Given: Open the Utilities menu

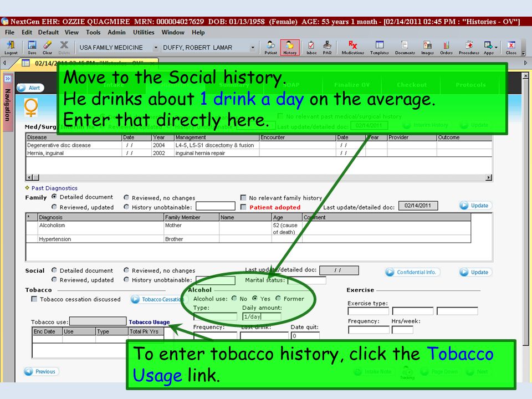Looking at the screenshot, I should [x=144, y=32].
